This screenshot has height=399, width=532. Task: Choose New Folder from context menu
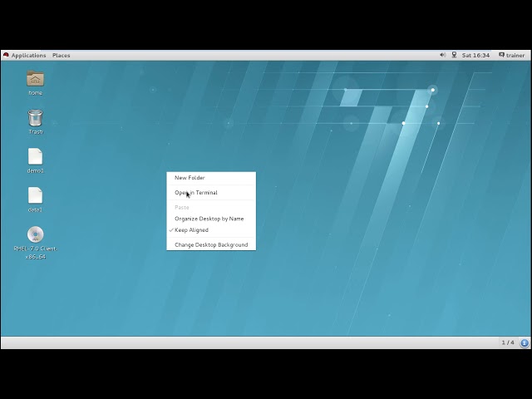tap(190, 178)
